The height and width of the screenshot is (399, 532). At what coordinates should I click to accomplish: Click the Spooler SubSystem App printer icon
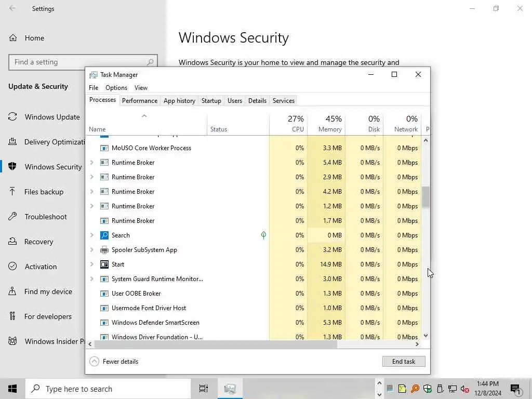click(x=104, y=250)
